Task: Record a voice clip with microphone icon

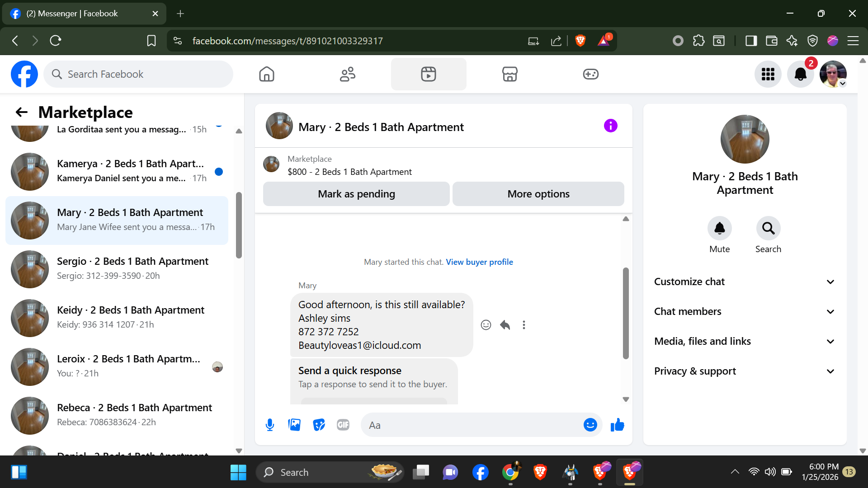Action: (x=270, y=425)
